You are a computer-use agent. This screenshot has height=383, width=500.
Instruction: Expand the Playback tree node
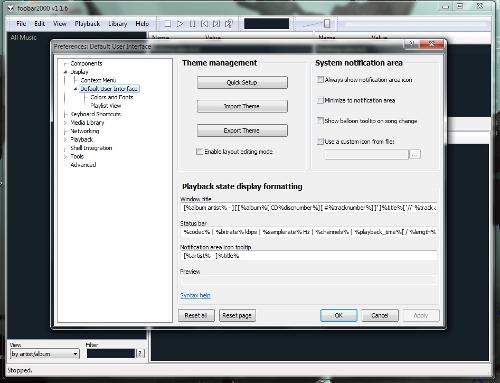[65, 140]
